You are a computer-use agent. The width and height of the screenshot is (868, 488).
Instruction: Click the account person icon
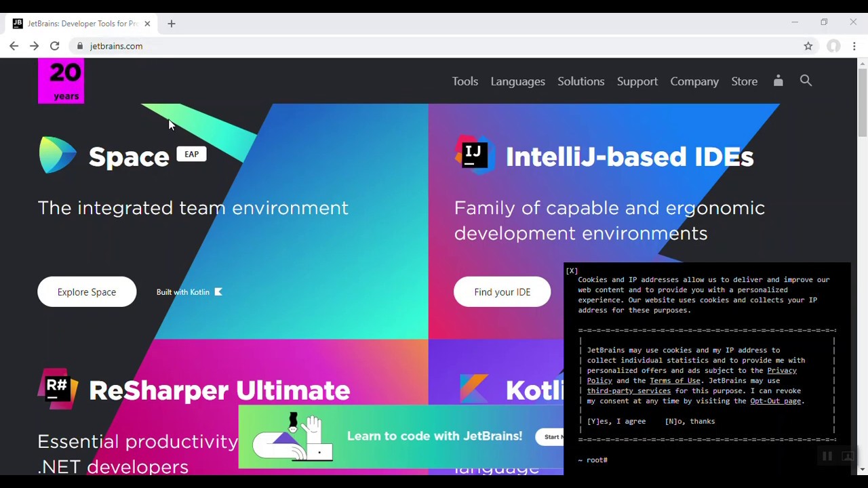pos(778,81)
